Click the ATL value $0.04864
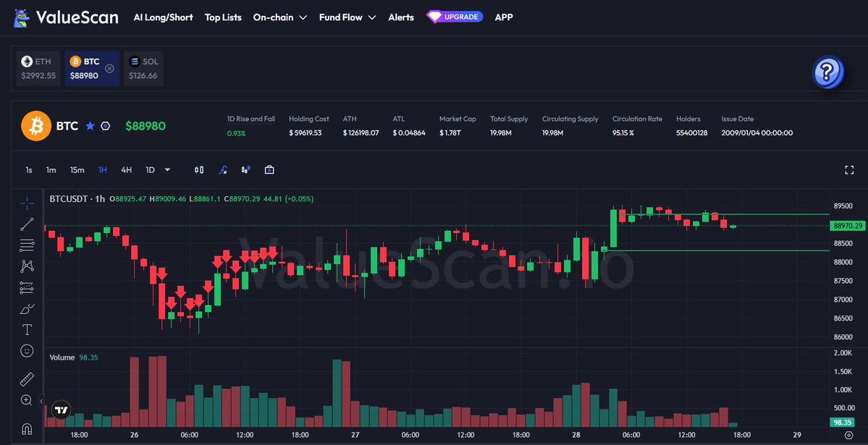868x445 pixels. click(409, 133)
